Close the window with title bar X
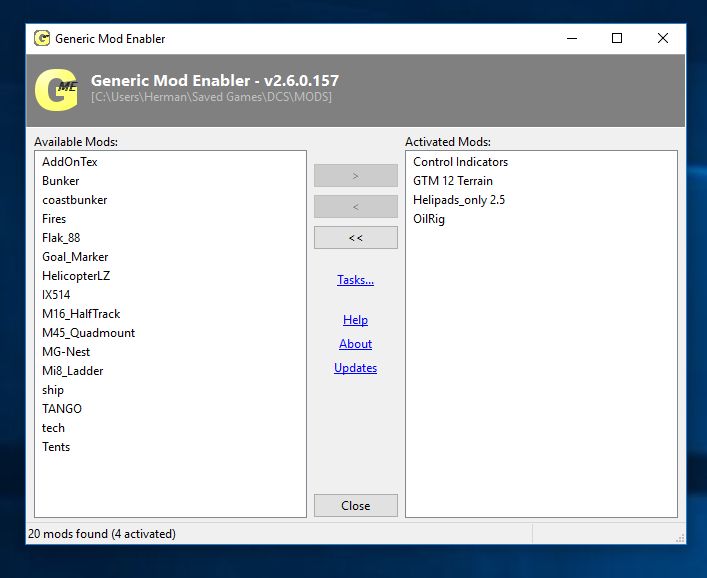 click(663, 38)
